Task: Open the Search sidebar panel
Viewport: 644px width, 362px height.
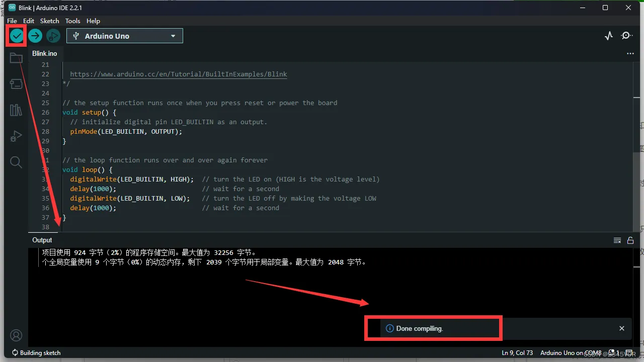Action: pos(16,162)
